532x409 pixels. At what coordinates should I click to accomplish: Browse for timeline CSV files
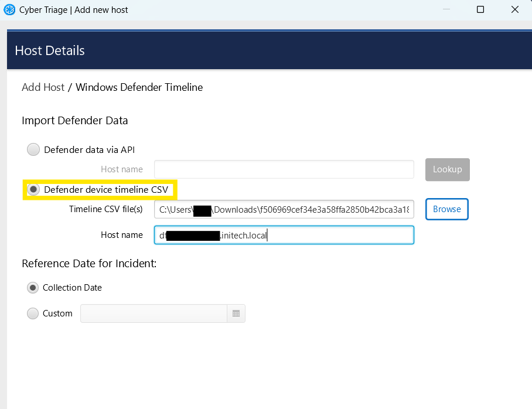coord(446,209)
